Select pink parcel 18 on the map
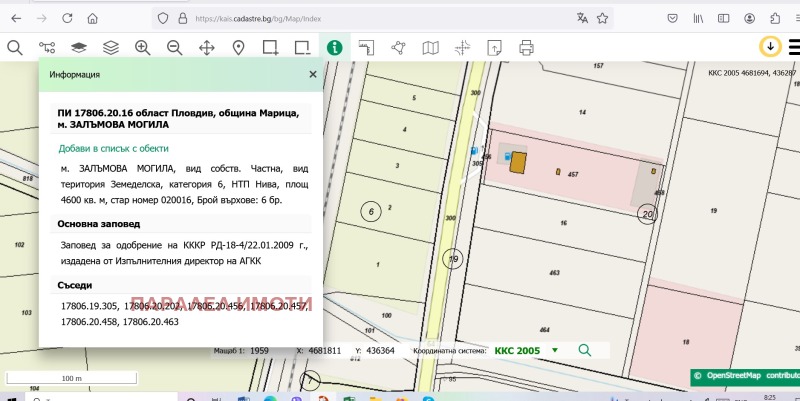The width and height of the screenshot is (800, 401). tap(686, 342)
